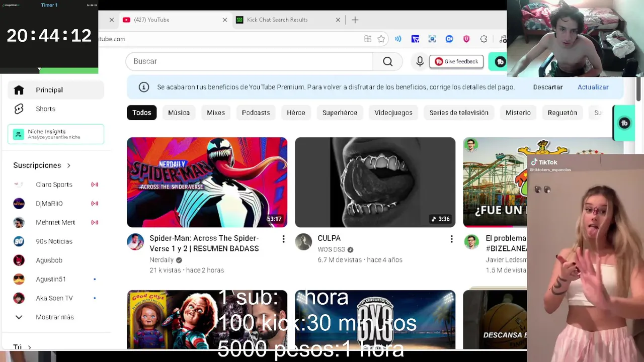Open the Spider-Man video title link
Viewport: 644px width, 362px height.
(204, 243)
